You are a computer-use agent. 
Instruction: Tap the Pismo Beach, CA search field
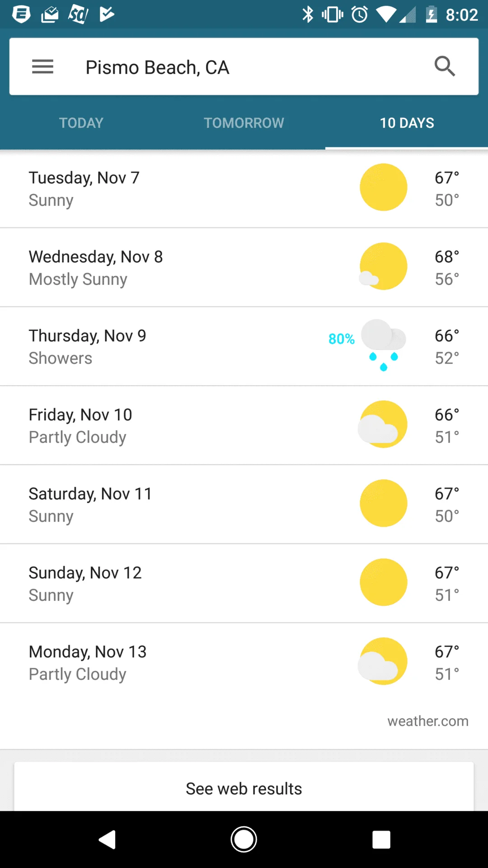[244, 67]
